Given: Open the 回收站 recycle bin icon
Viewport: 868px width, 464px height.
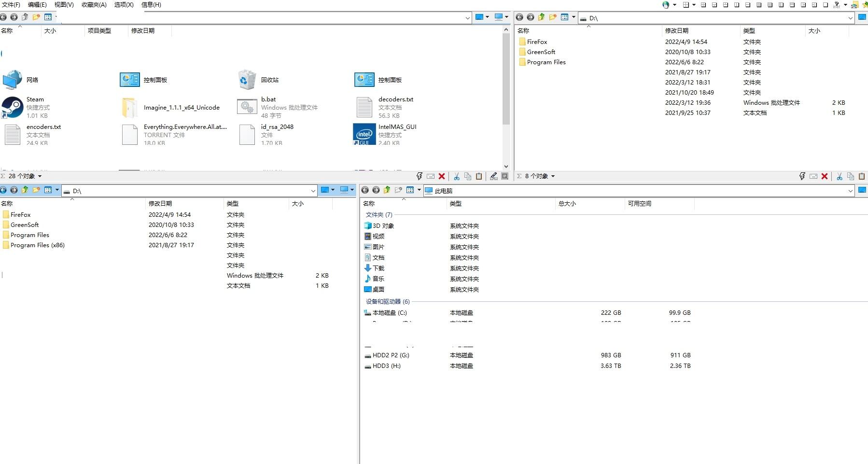Looking at the screenshot, I should [247, 80].
